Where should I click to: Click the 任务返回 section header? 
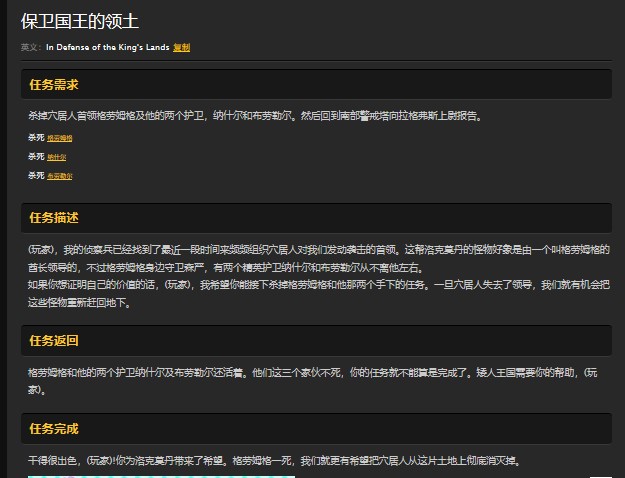(54, 341)
